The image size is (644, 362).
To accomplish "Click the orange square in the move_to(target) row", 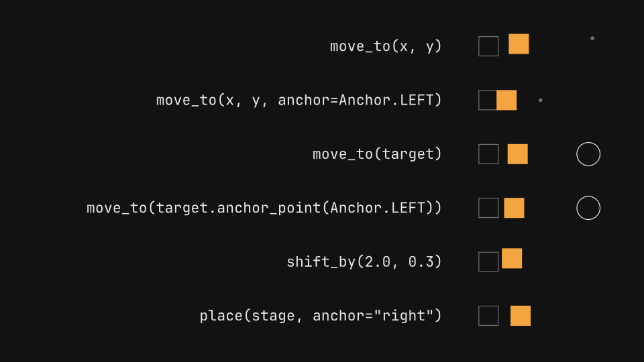I will (x=517, y=154).
